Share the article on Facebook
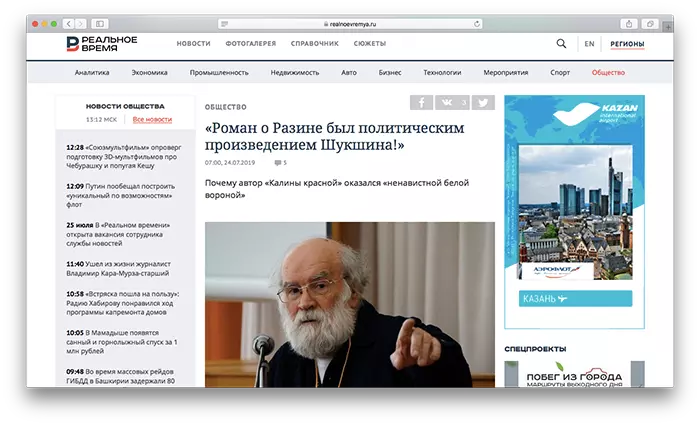Image resolution: width=700 pixels, height=425 pixels. click(x=421, y=102)
